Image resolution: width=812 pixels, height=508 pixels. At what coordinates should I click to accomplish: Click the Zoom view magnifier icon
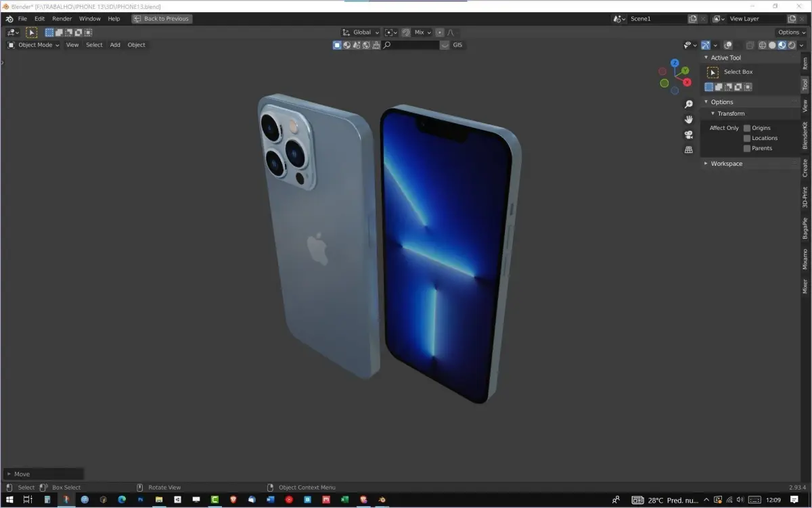(x=689, y=104)
